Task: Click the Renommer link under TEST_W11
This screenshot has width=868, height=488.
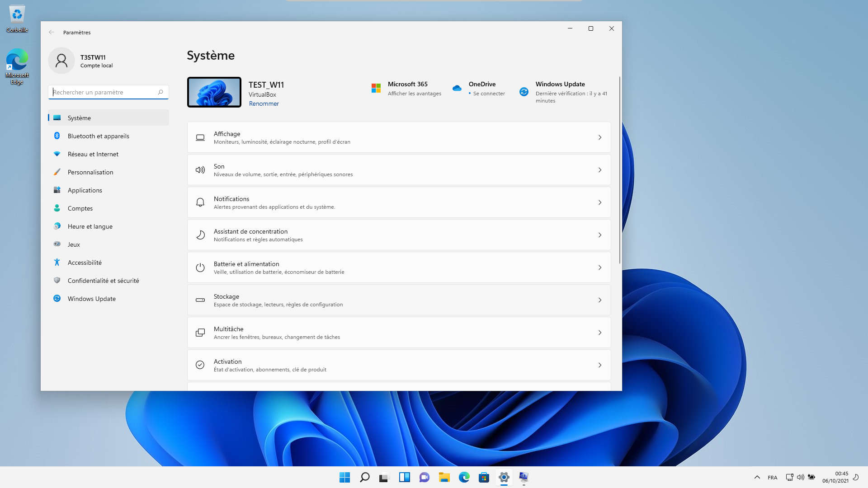Action: [264, 104]
